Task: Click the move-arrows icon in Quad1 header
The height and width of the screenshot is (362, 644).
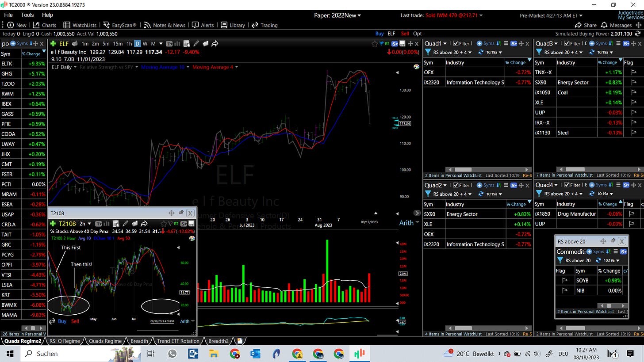Action: [x=521, y=44]
